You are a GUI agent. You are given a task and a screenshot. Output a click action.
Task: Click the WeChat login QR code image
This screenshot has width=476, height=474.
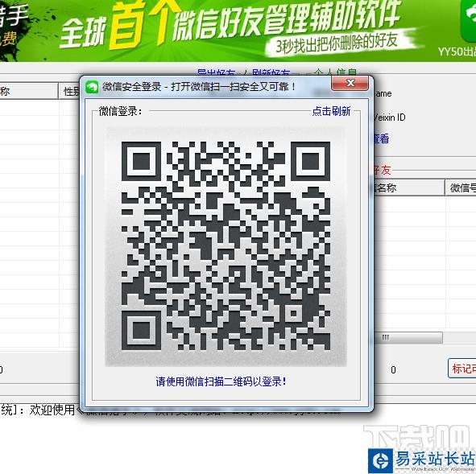point(226,246)
